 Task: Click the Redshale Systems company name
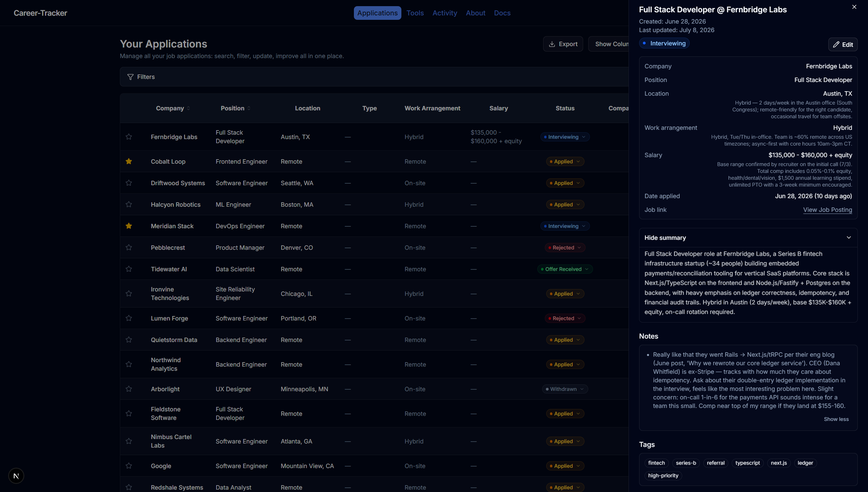pos(177,488)
